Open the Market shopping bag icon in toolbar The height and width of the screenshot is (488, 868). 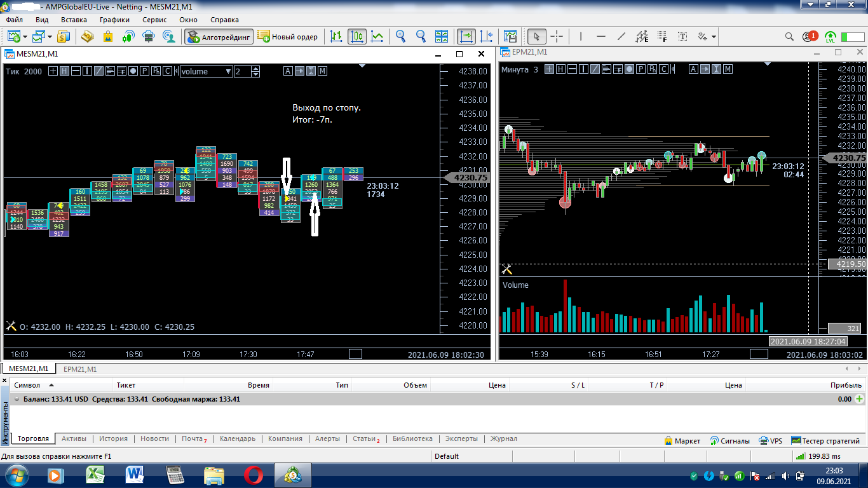coord(108,36)
